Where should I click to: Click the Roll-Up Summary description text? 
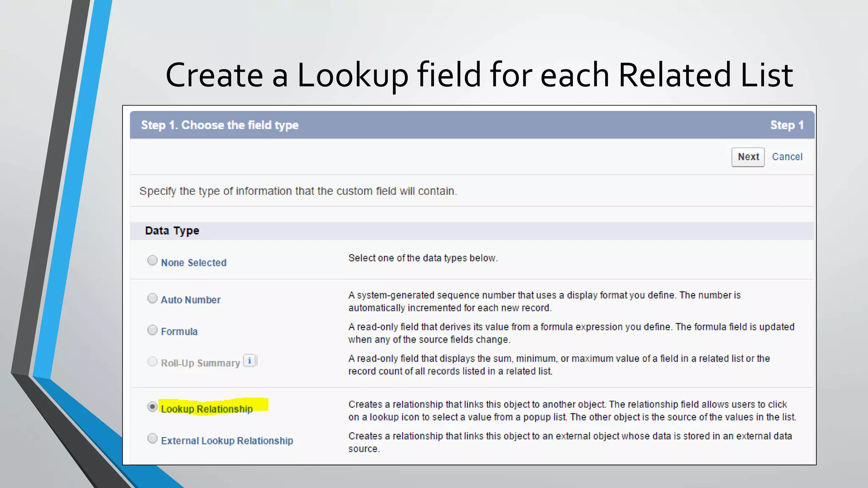pyautogui.click(x=559, y=365)
